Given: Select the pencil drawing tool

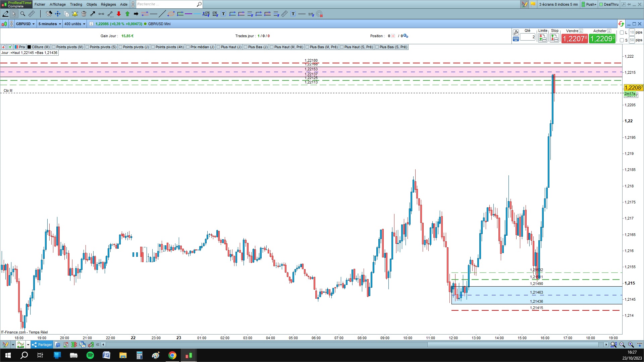Looking at the screenshot, I should coord(5,14).
